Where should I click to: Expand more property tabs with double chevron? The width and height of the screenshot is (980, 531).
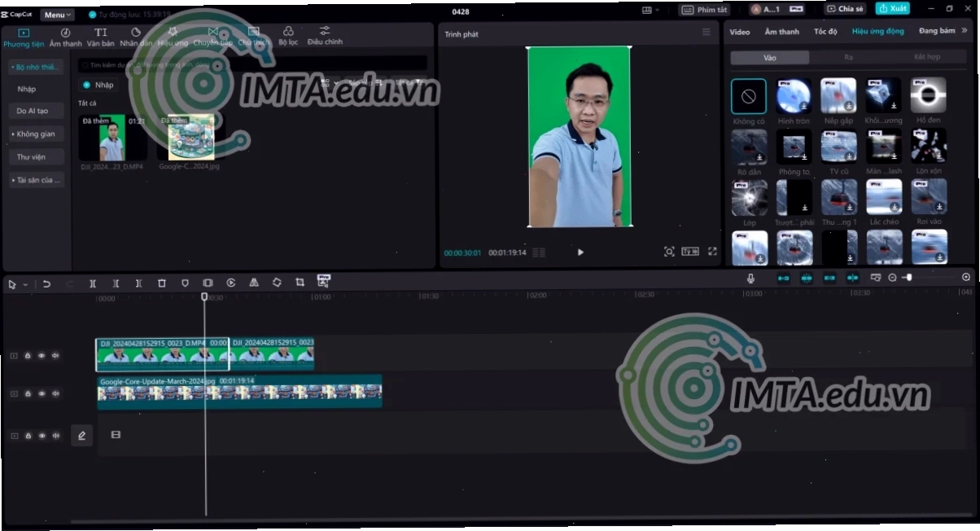(965, 31)
